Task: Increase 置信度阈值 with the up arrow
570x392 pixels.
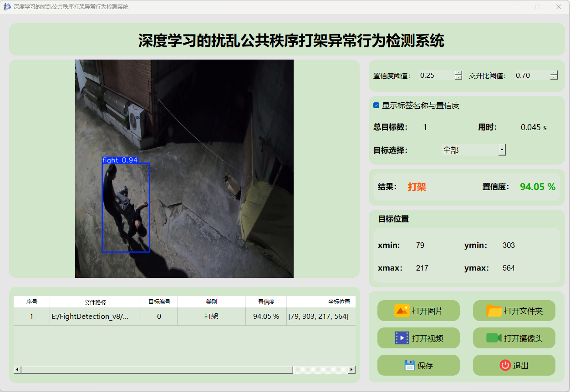Action: (458, 73)
